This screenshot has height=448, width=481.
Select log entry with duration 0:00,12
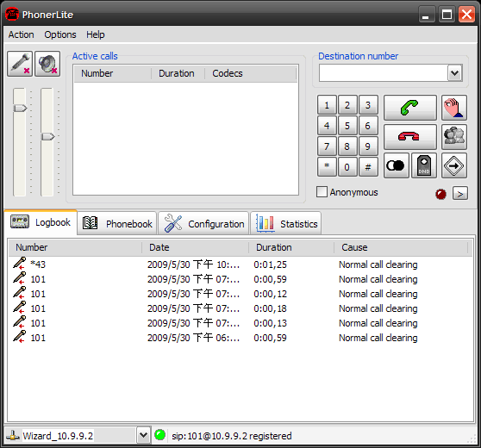[x=240, y=294]
